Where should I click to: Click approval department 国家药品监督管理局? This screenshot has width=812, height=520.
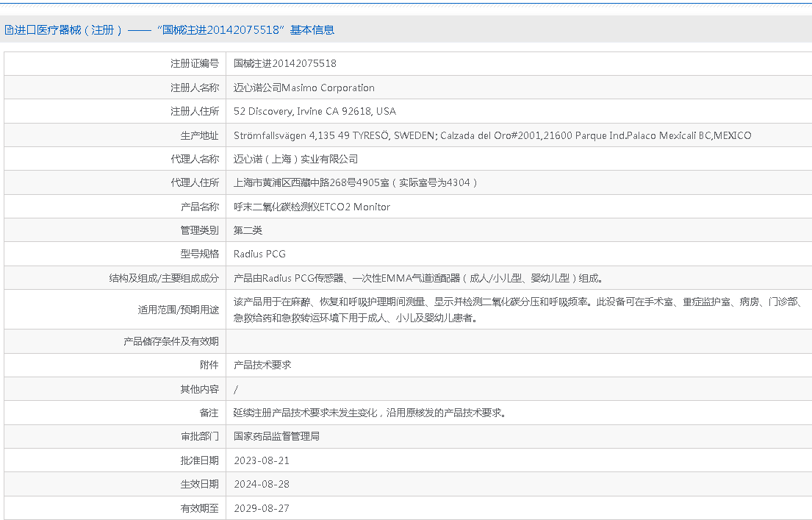click(x=276, y=436)
